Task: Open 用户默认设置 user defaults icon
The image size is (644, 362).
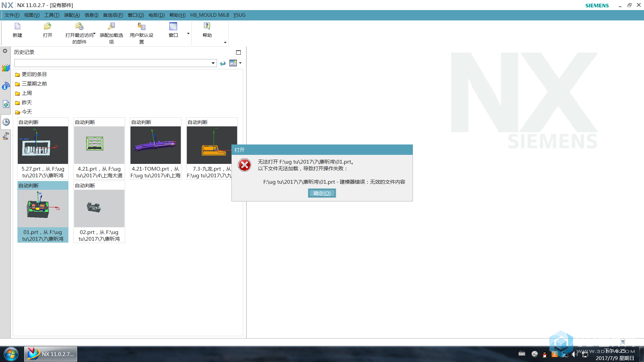Action: click(141, 26)
